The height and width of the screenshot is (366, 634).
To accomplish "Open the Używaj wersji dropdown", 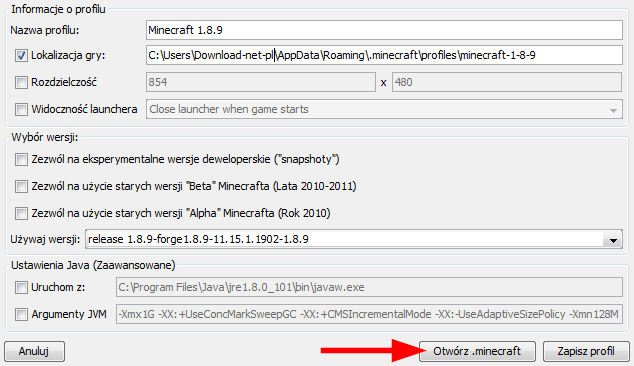I will [x=354, y=239].
